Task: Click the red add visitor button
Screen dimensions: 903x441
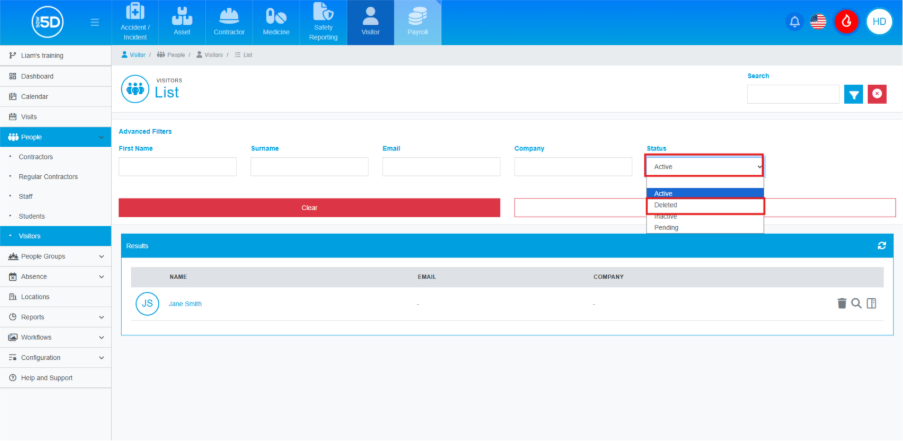Action: coord(877,94)
